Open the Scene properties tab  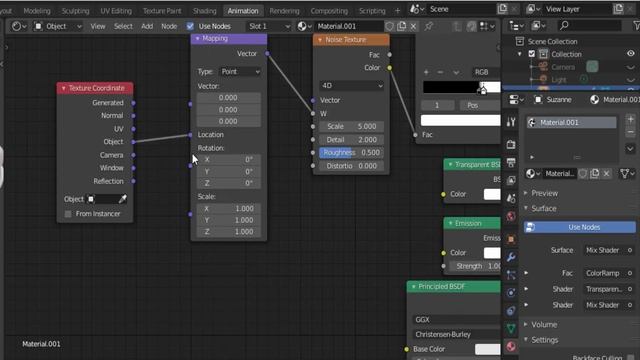511,198
